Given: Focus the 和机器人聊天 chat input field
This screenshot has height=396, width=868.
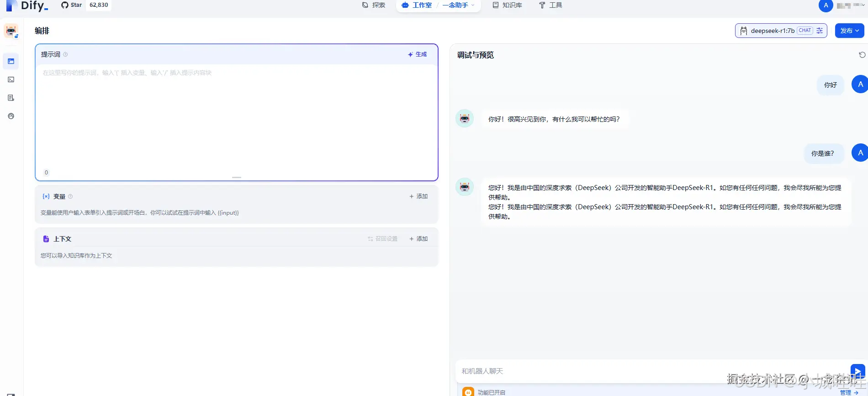Looking at the screenshot, I should tap(653, 371).
